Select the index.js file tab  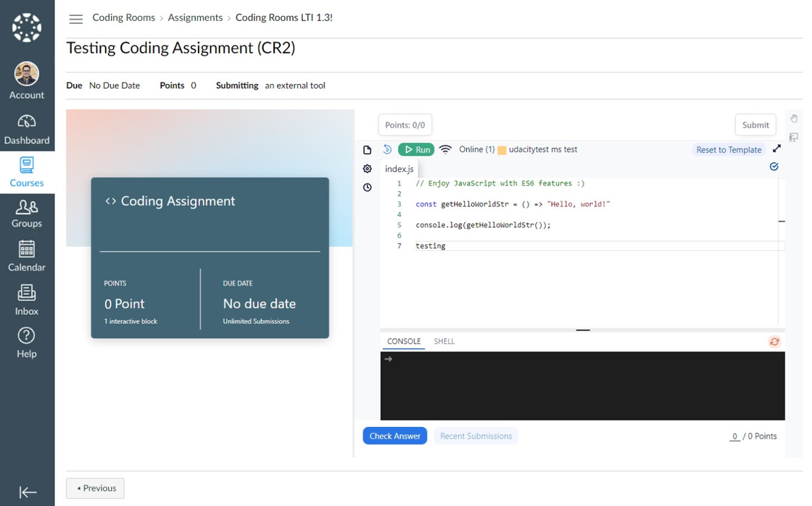point(399,168)
